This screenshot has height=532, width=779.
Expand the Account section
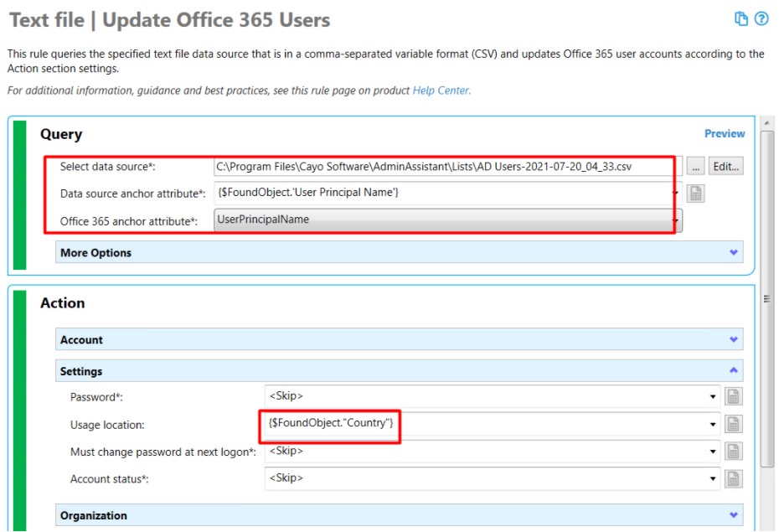tap(399, 339)
